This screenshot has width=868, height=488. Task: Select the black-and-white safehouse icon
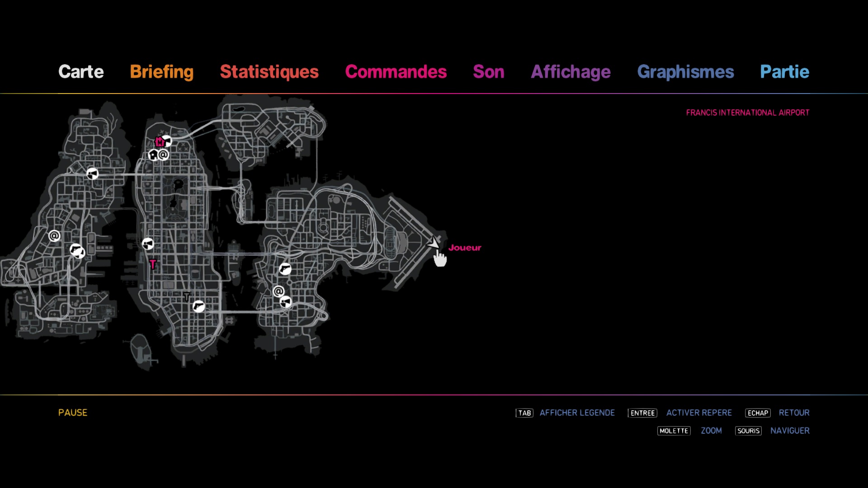point(154,155)
